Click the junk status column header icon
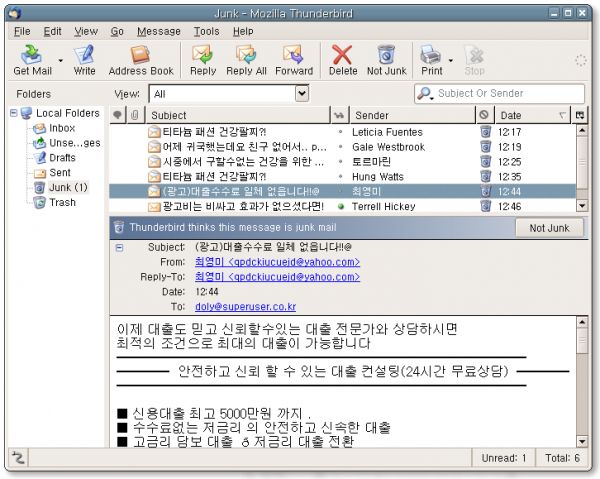Screen dimensions: 600x479 pos(484,115)
